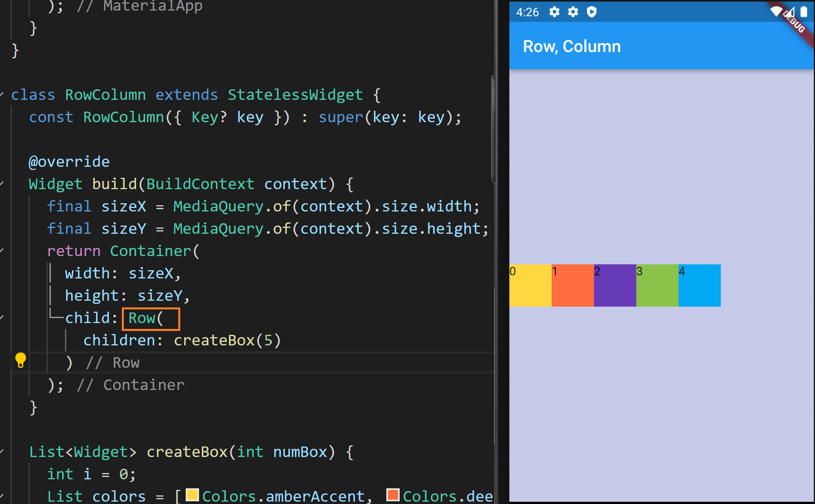Click the yellow lightbulb quick-fix icon

[20, 360]
